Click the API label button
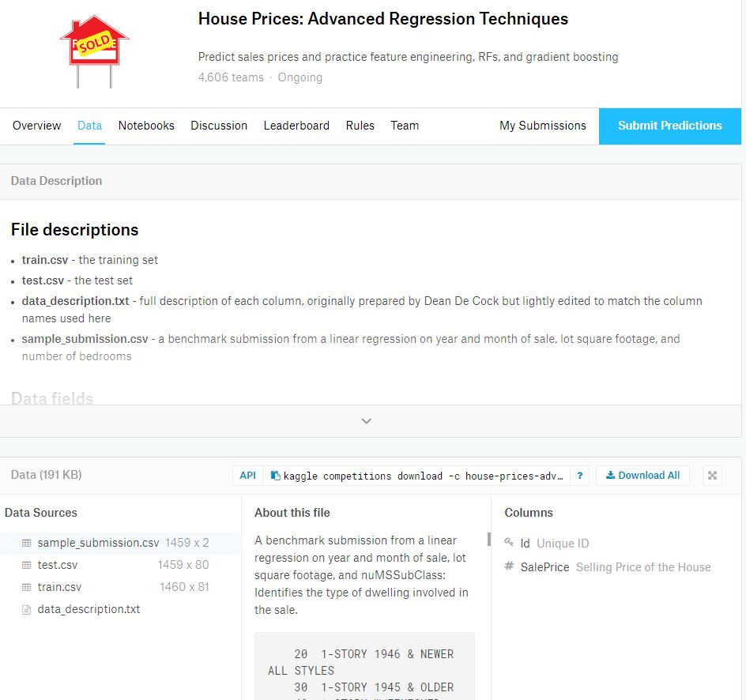Screen dimensions: 746x700 (x=247, y=476)
